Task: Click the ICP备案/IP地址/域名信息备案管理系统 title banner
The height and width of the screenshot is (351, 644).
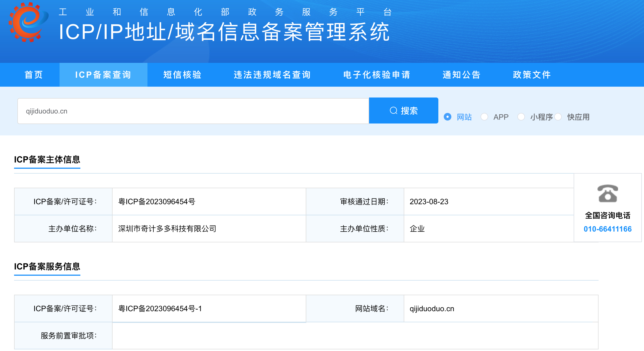Action: coord(224,32)
